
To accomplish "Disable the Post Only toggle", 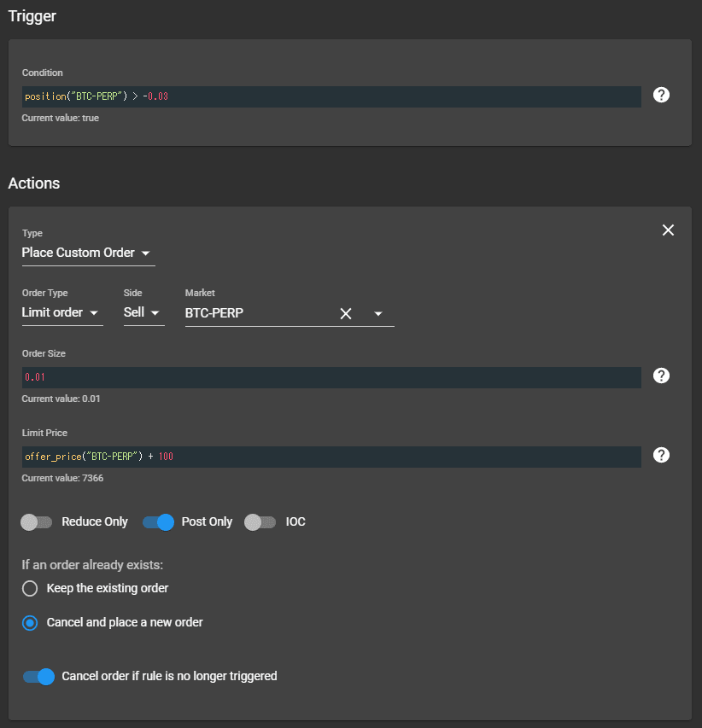I will click(x=158, y=521).
